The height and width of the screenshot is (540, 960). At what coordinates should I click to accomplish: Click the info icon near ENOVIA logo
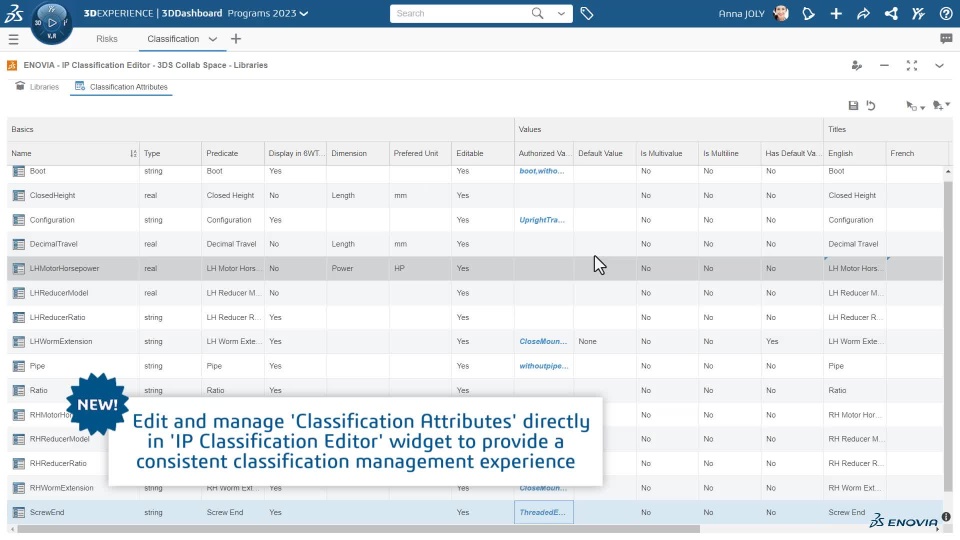click(946, 517)
